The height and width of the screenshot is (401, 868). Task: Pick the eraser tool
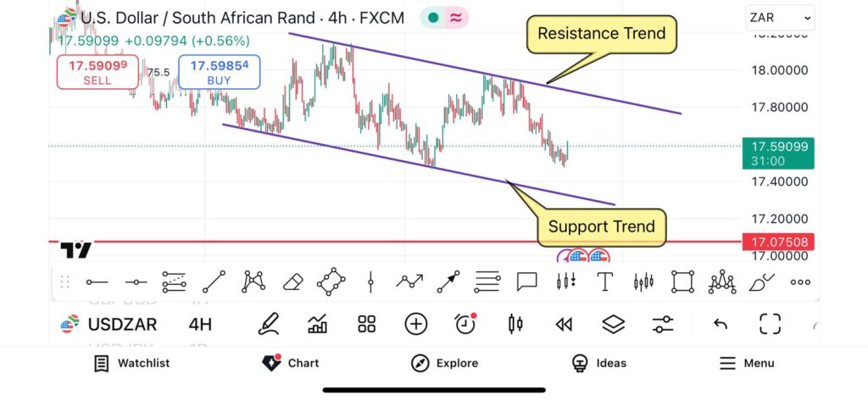292,281
